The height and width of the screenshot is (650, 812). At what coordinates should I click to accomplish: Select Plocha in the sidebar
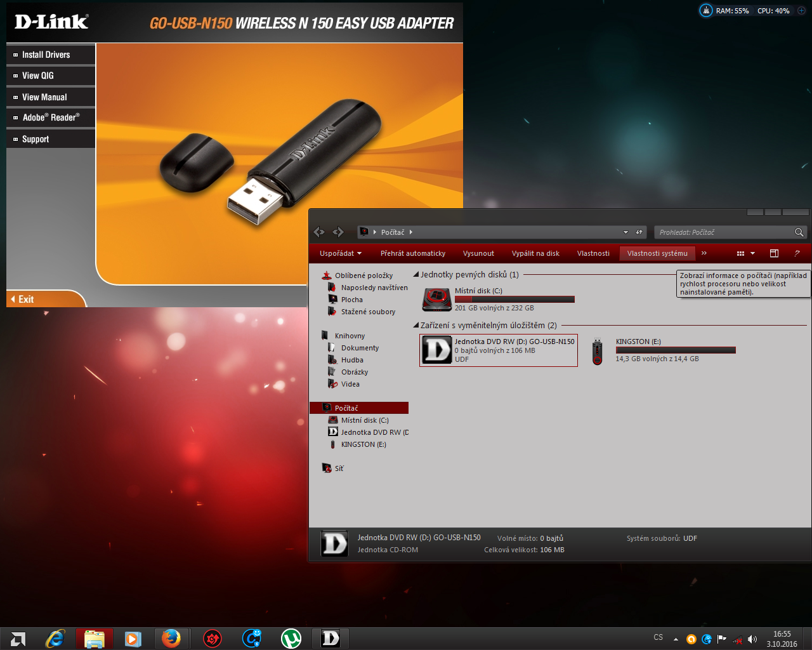tap(352, 300)
